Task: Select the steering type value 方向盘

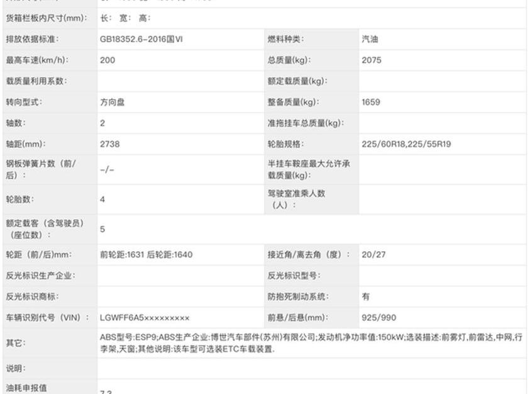Action: click(113, 102)
